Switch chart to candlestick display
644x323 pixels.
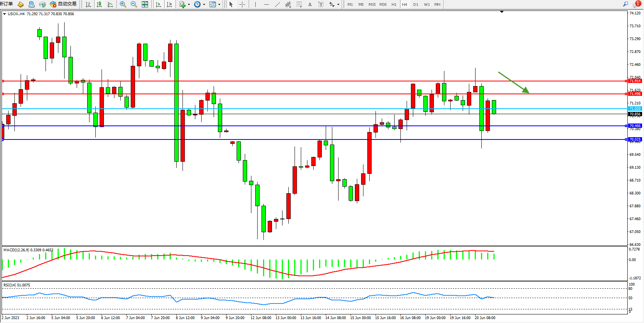coord(99,4)
